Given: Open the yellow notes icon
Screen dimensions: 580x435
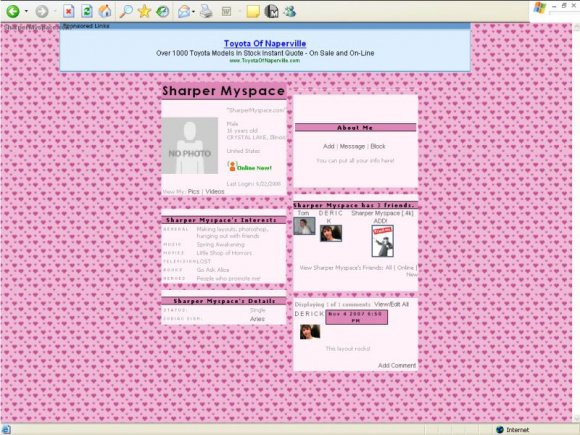Looking at the screenshot, I should pyautogui.click(x=253, y=11).
